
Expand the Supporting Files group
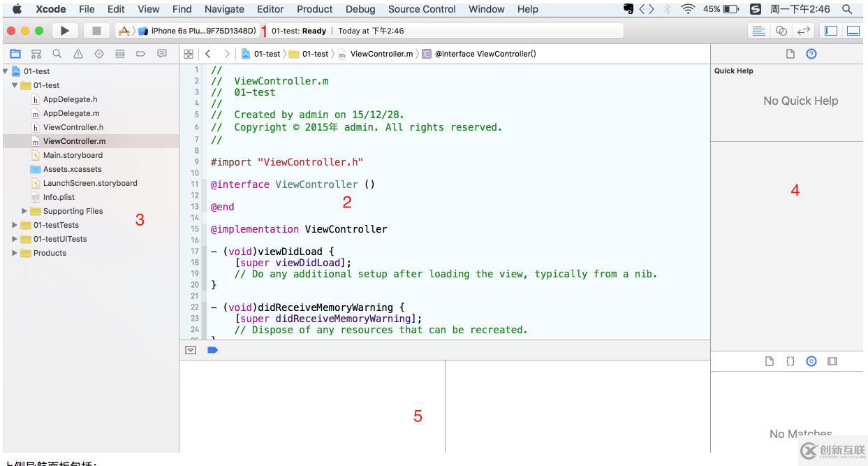coord(25,211)
